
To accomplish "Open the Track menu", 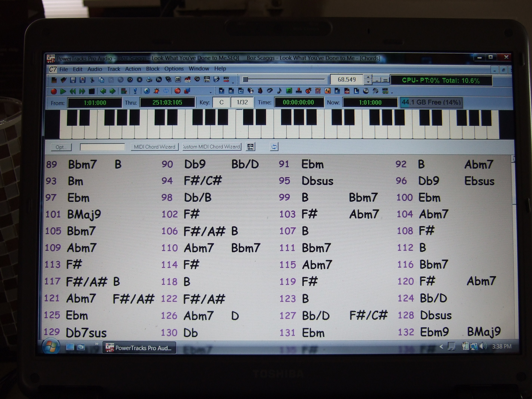I will tap(114, 69).
